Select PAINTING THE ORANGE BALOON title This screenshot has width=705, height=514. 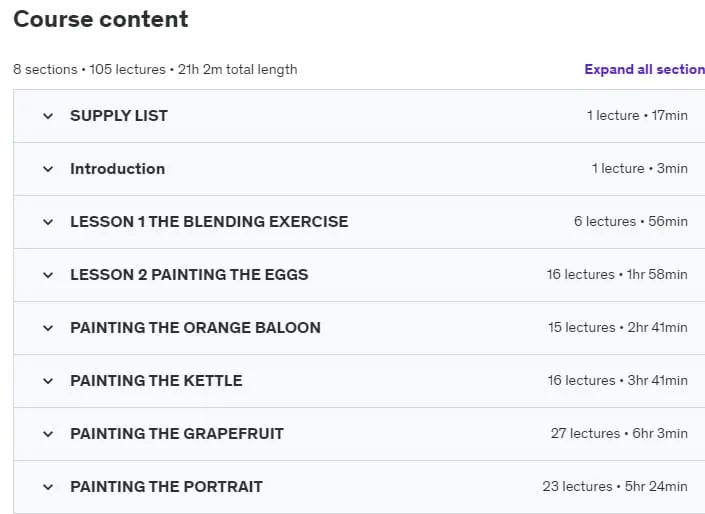pyautogui.click(x=195, y=328)
